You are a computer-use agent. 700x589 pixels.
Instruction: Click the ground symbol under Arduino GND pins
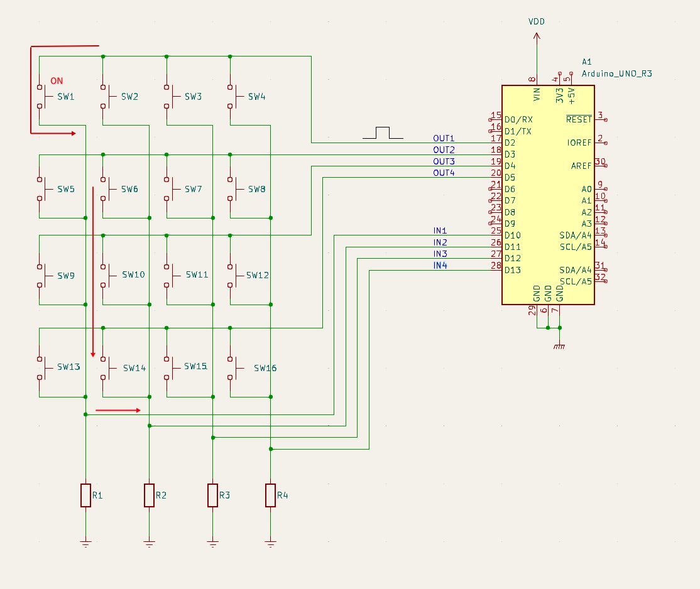[x=559, y=347]
